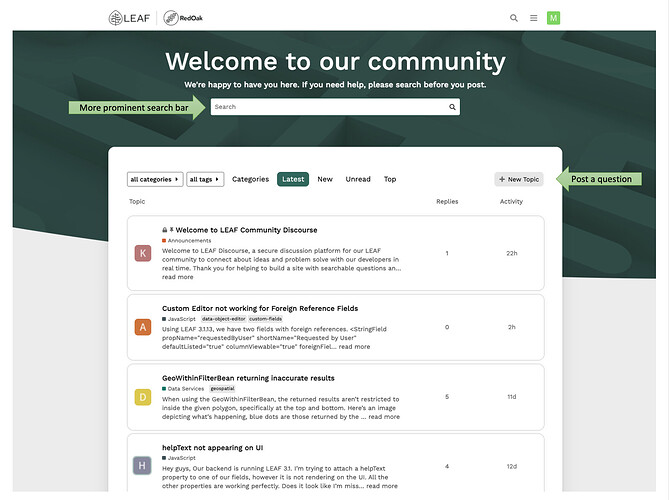Click the 22h activity on Welcome topic
This screenshot has height=500, width=669.
click(x=512, y=253)
